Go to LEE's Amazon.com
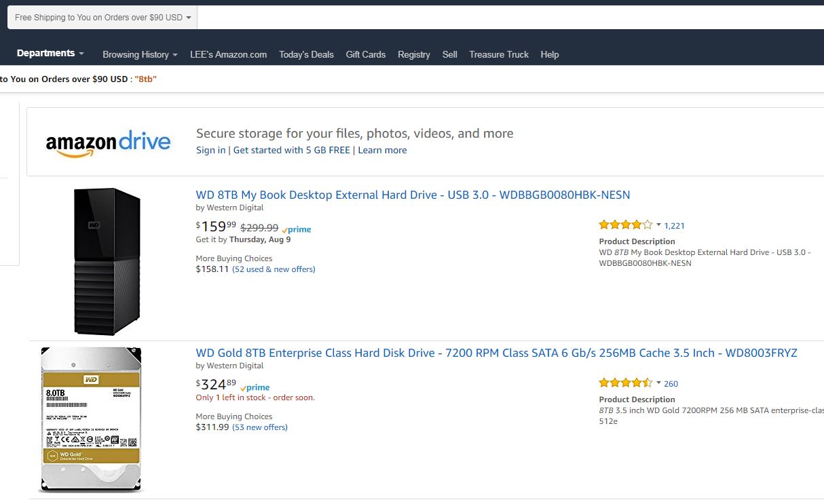 click(228, 54)
